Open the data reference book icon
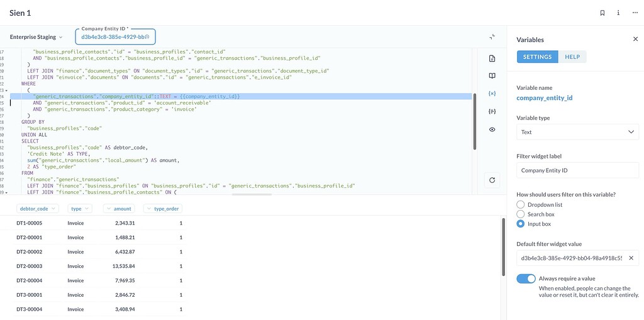Viewport: 644px width, 320px height. [x=492, y=76]
